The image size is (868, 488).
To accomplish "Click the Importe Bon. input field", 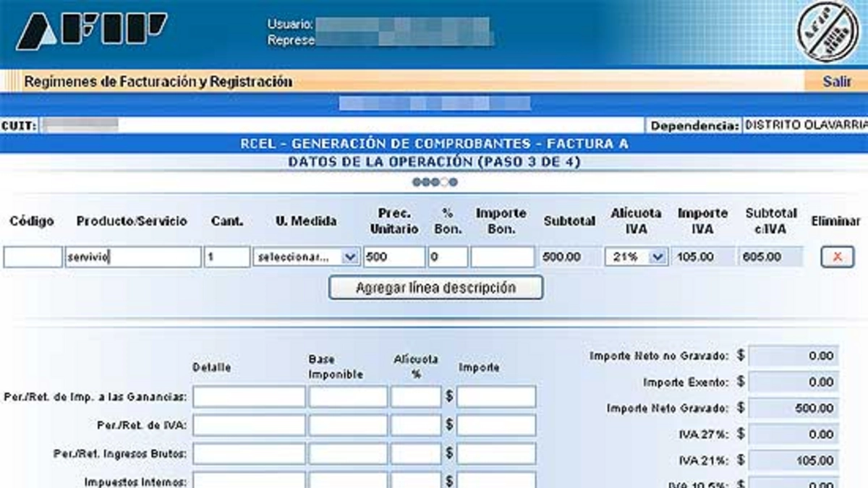I will (503, 257).
